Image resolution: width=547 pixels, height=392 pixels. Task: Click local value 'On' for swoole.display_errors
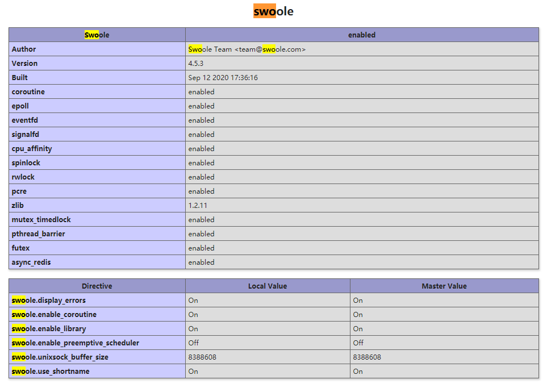tap(193, 300)
